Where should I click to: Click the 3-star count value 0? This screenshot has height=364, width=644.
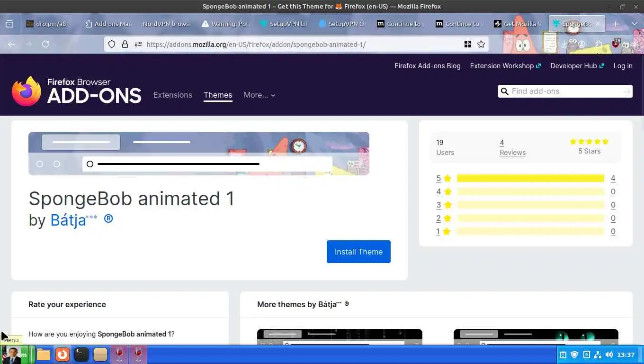coord(613,205)
